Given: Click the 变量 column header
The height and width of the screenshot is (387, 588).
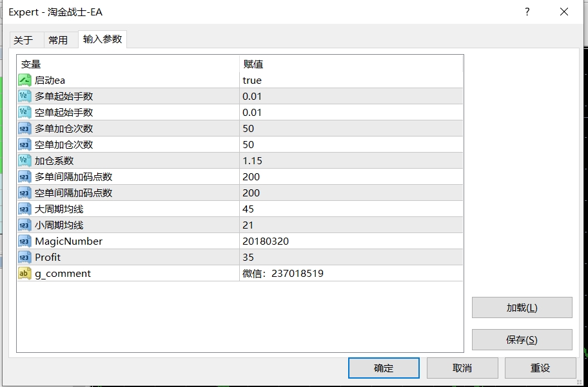Looking at the screenshot, I should pyautogui.click(x=31, y=64).
